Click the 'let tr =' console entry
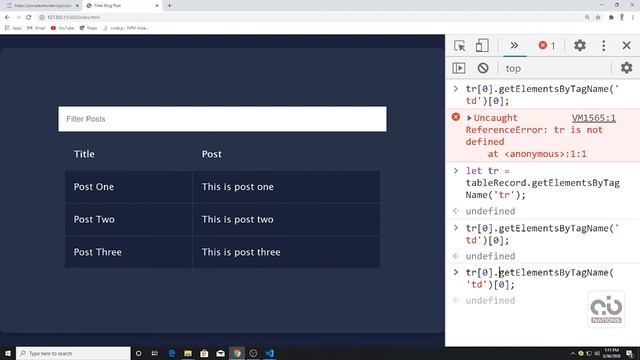The width and height of the screenshot is (640, 360). coord(542,183)
